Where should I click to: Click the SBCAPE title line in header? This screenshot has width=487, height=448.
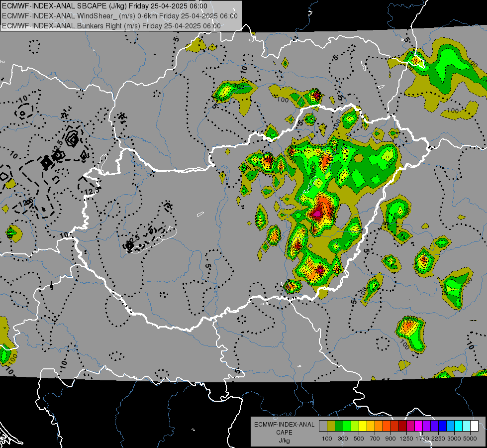pos(104,6)
